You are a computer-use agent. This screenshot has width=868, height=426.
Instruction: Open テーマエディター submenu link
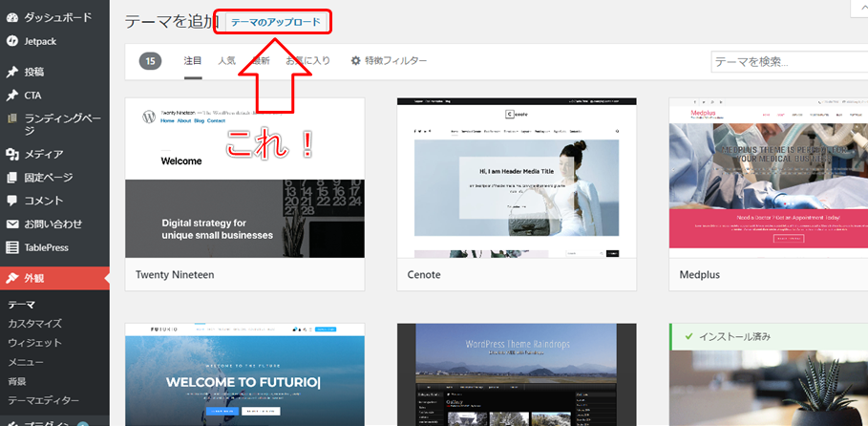click(x=43, y=400)
